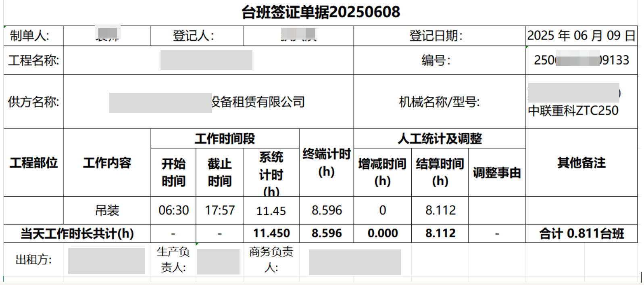Select the end time cell 17:57

tap(219, 210)
